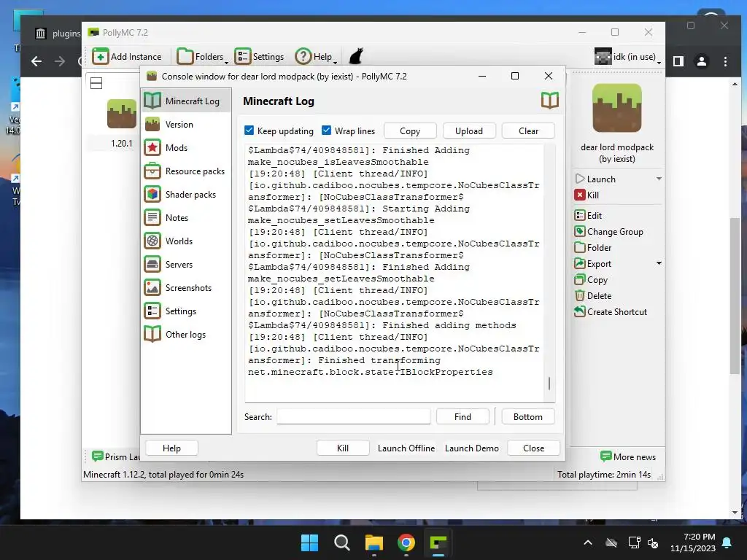Open the instance Folder

pyautogui.click(x=593, y=248)
